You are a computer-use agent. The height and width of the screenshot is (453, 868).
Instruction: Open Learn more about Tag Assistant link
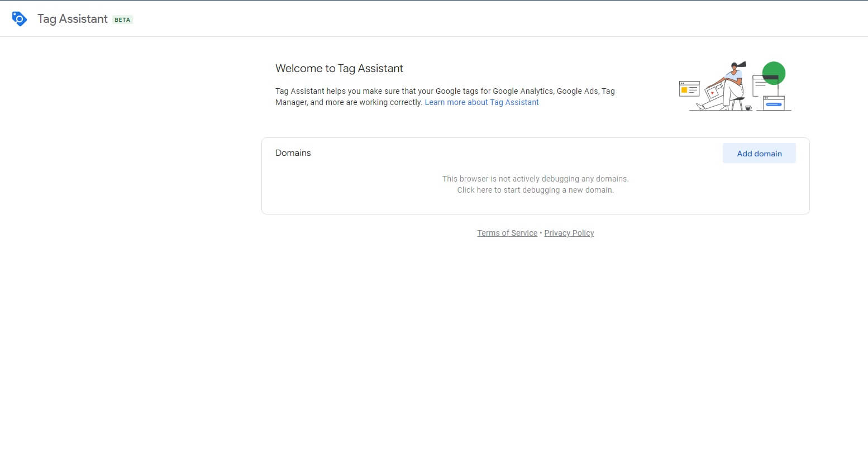tap(481, 102)
